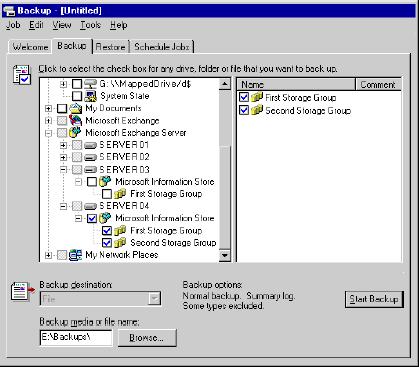
Task: Click First Storage Group icon under SERVER 03
Action: 120,194
